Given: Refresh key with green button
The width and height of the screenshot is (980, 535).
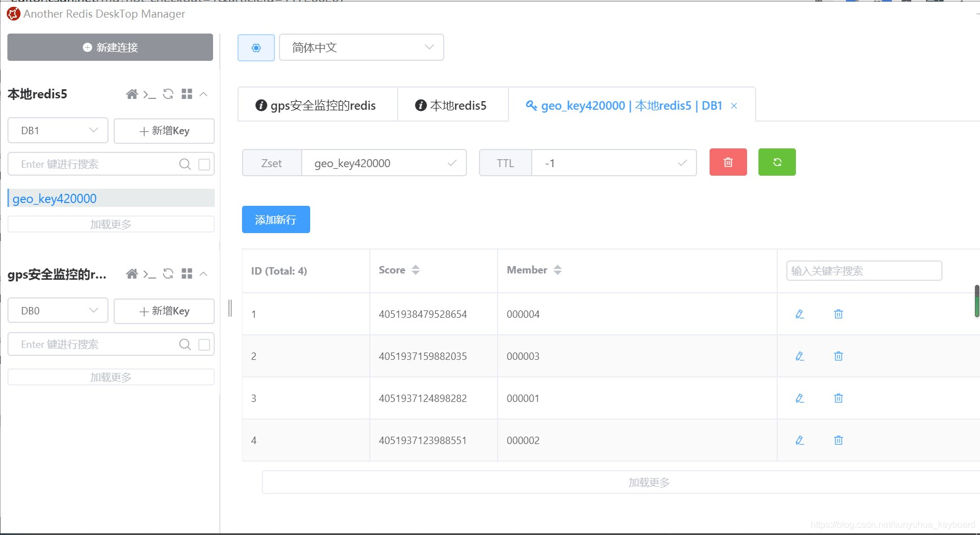Looking at the screenshot, I should tap(777, 162).
